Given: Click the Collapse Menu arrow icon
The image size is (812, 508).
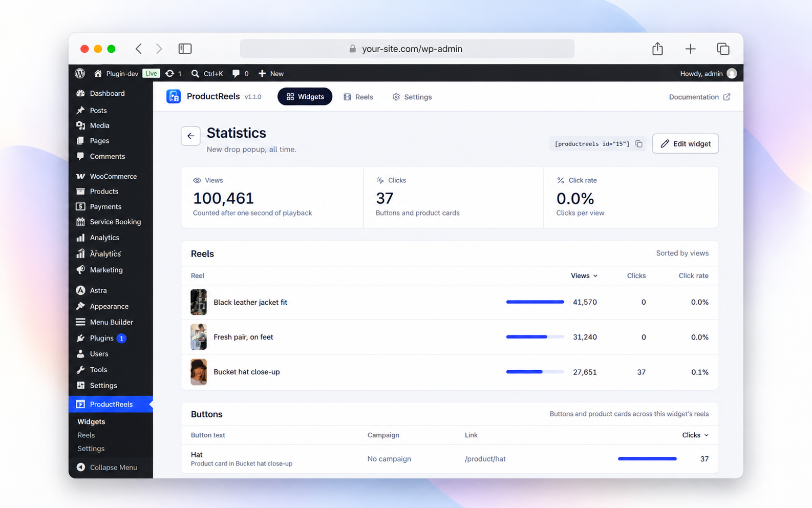Looking at the screenshot, I should 81,467.
